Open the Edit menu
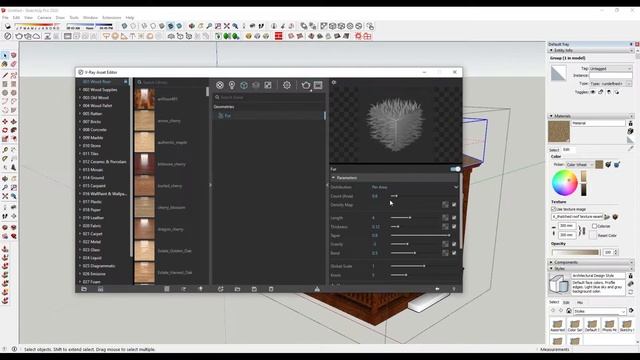This screenshot has height=360, width=640. tap(16, 18)
